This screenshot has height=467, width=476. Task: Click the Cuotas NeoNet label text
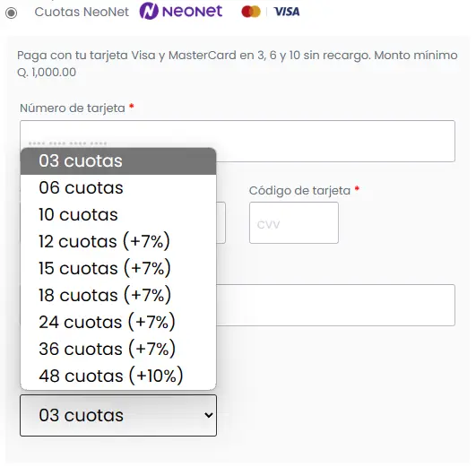coord(82,13)
